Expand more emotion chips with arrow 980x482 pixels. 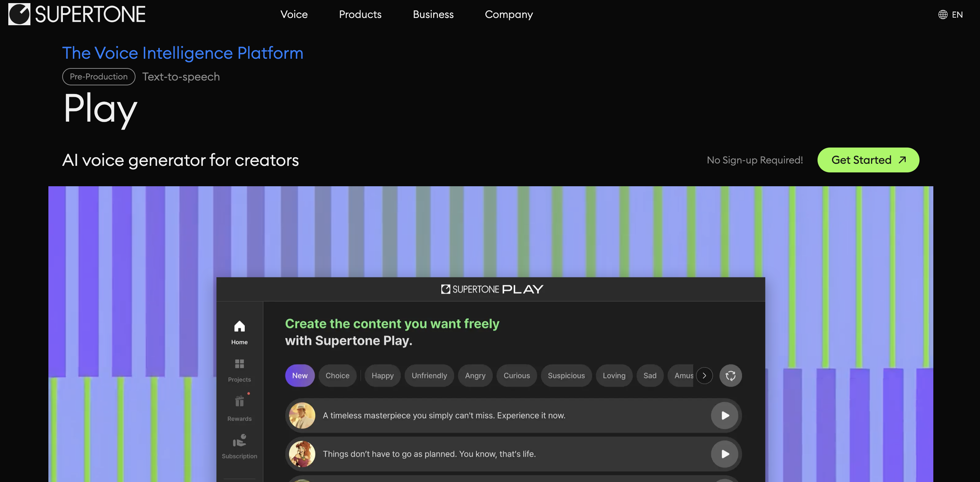pos(704,376)
